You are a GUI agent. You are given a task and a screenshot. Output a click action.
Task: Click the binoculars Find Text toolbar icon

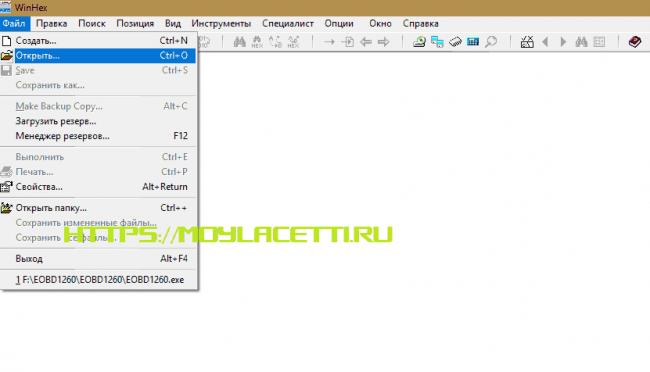(239, 41)
